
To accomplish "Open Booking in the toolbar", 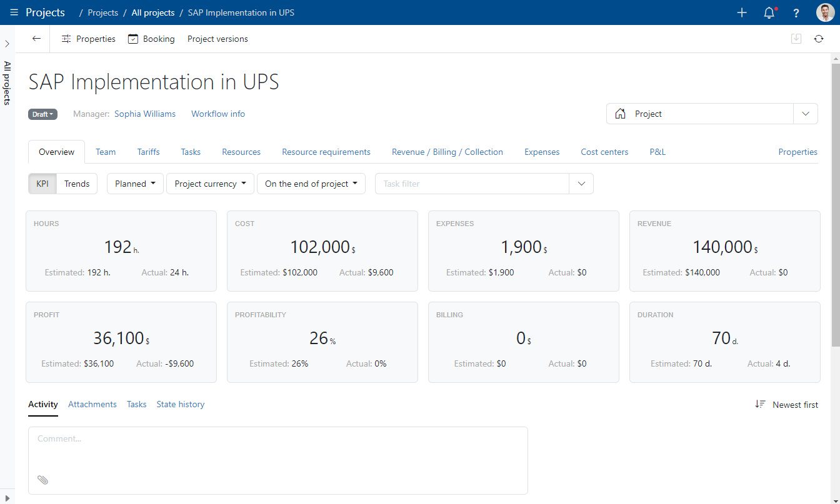I will [x=151, y=39].
